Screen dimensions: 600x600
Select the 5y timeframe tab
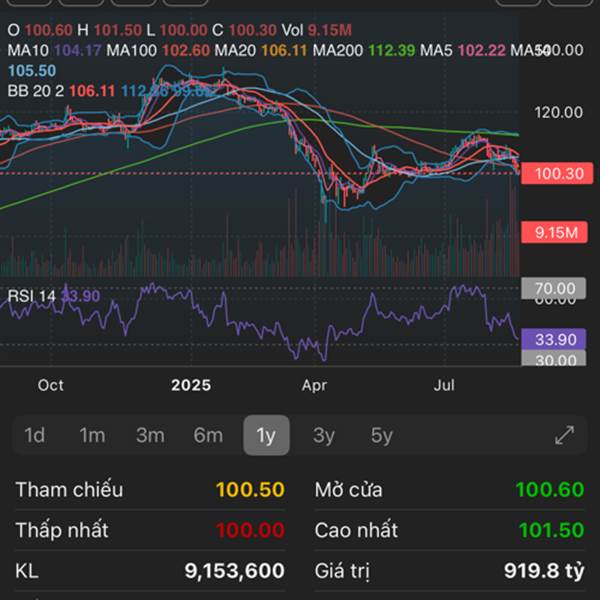pos(382,435)
